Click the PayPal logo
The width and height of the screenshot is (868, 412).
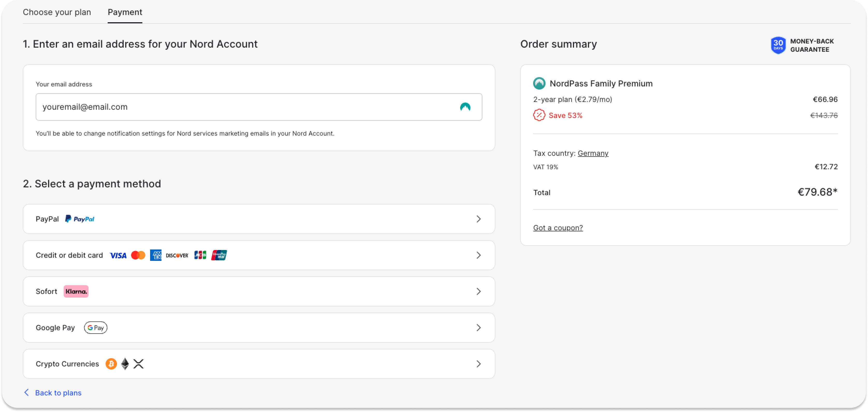point(79,219)
